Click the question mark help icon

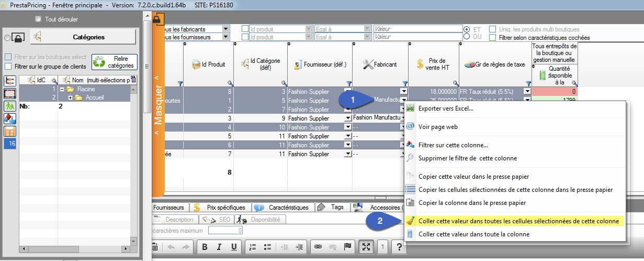pos(399,247)
